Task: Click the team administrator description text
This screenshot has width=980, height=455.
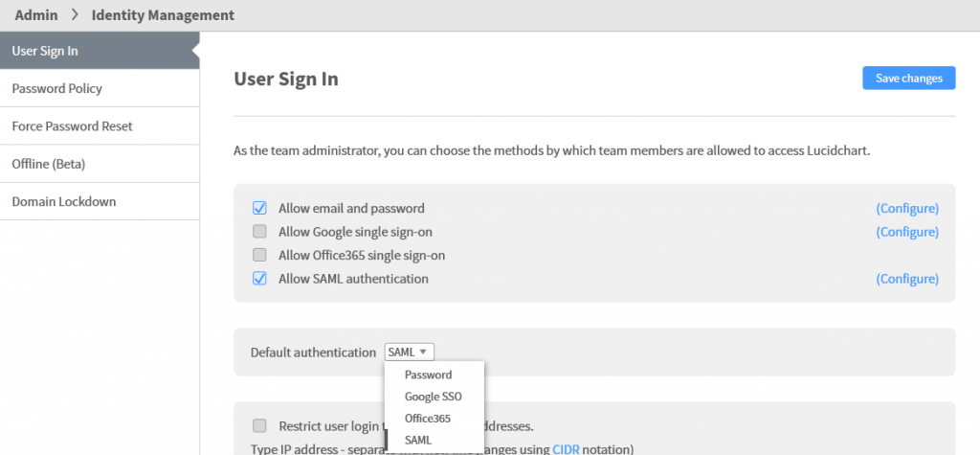Action: (552, 150)
